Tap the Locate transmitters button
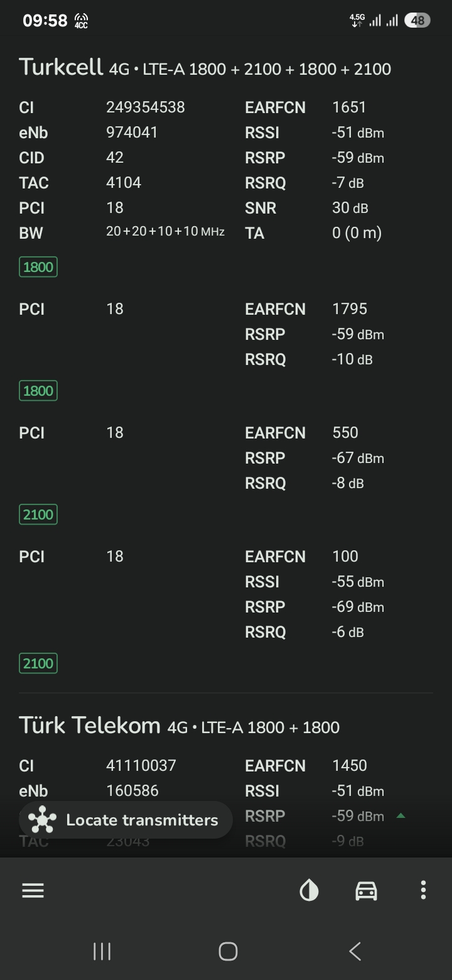 pos(126,820)
